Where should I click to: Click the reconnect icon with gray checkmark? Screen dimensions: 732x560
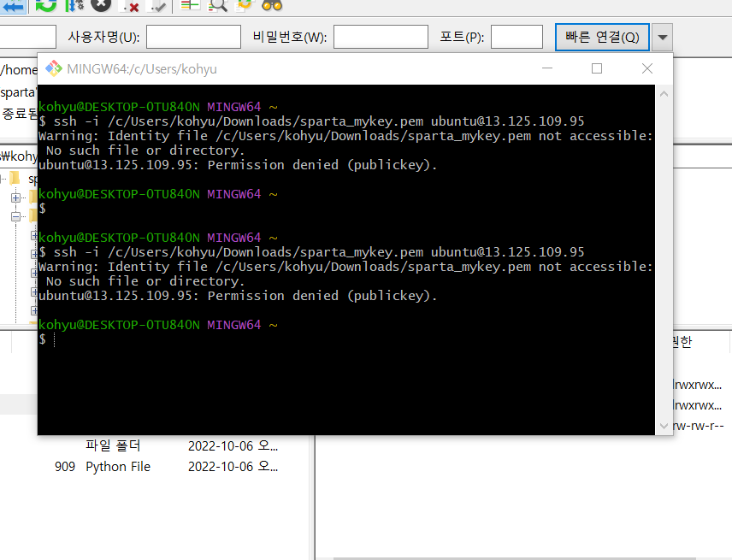156,6
